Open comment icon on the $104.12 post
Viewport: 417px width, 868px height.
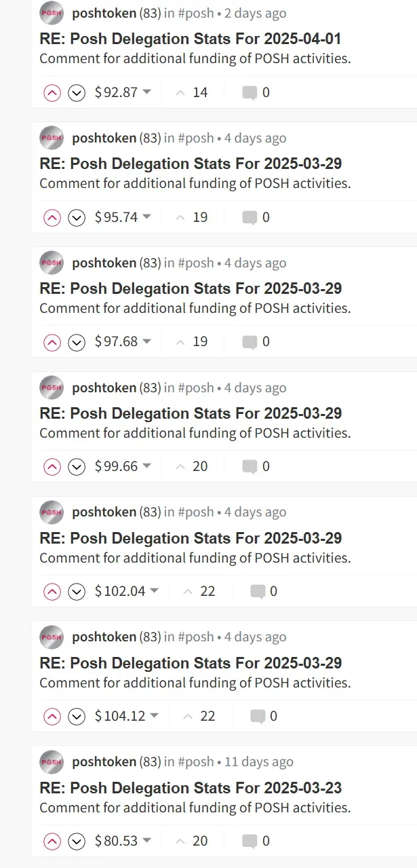(258, 716)
